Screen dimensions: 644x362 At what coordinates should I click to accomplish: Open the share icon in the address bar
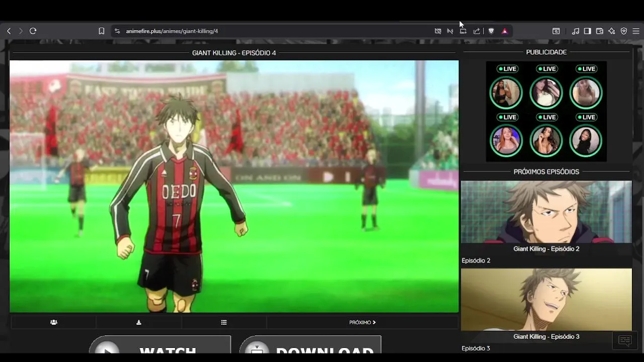pyautogui.click(x=476, y=31)
